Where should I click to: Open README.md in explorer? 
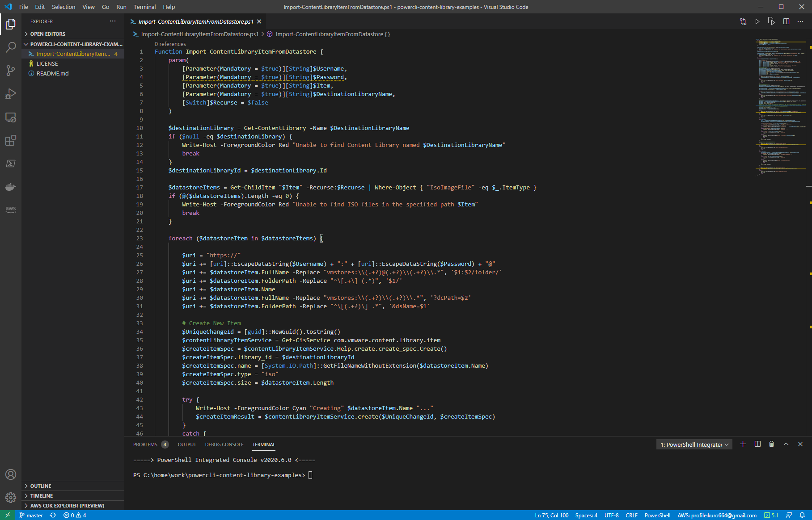[x=73, y=74]
